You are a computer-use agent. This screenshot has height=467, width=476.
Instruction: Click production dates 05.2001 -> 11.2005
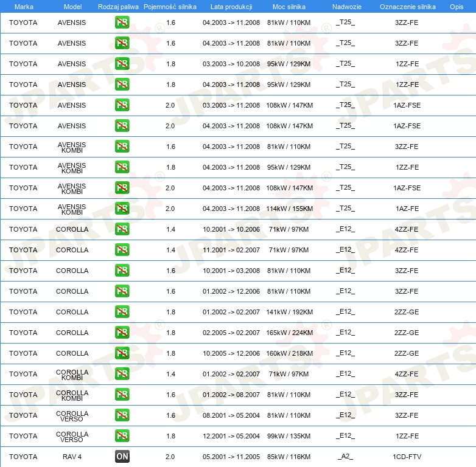pos(231,457)
